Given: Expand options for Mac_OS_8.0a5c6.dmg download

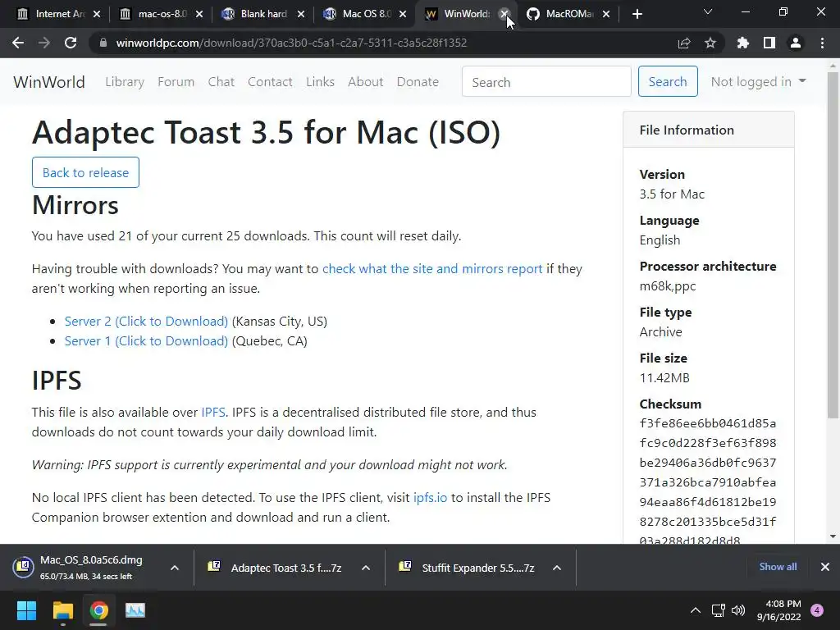Looking at the screenshot, I should (175, 568).
